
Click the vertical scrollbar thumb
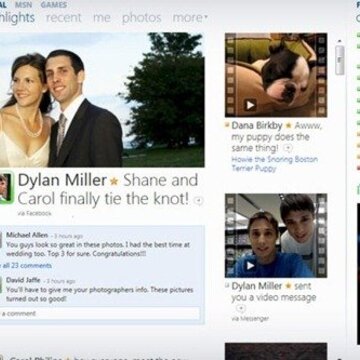click(x=340, y=60)
